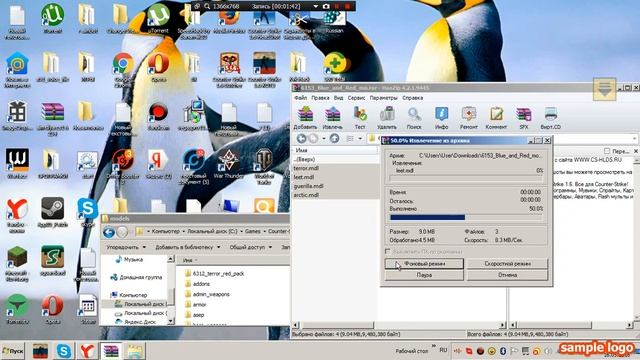This screenshot has width=640, height=360.
Task: Open the Справка menu in WinRAR
Action: (x=412, y=98)
